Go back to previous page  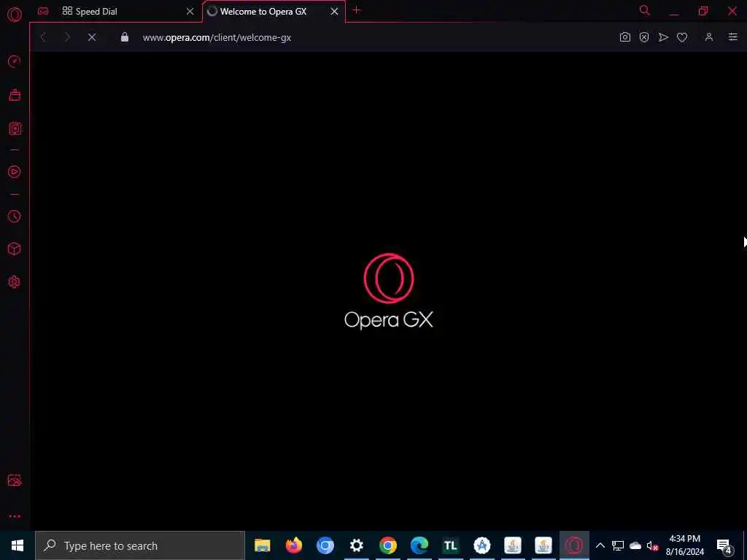coord(43,37)
